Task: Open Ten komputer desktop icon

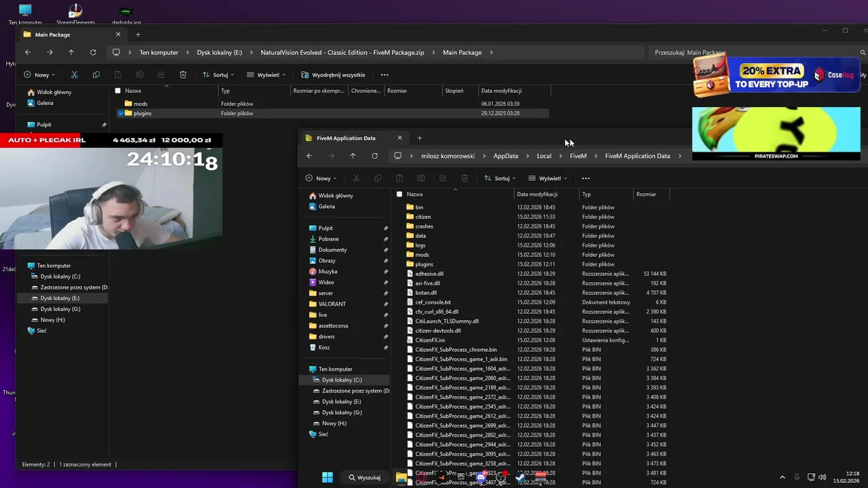Action: pos(25,14)
